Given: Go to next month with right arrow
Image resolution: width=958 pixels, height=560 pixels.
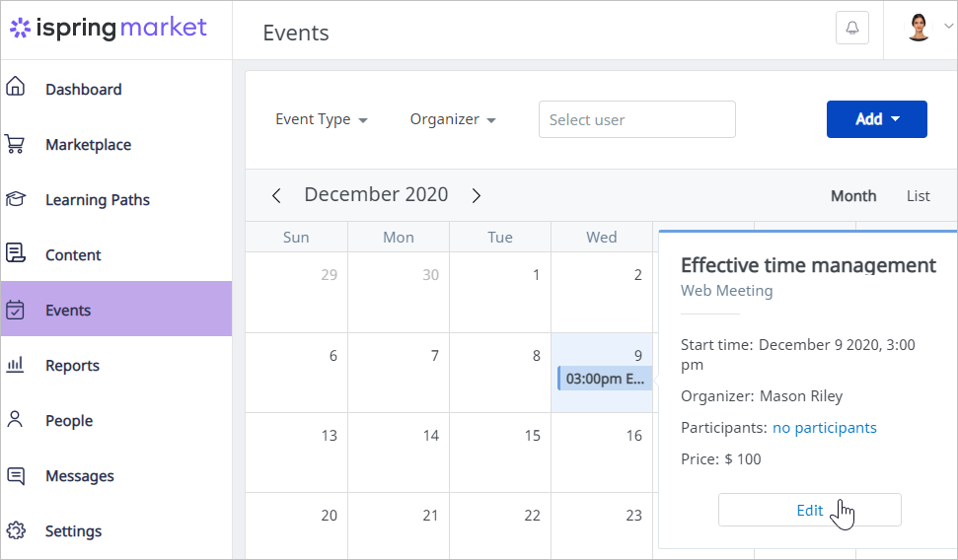Looking at the screenshot, I should [476, 195].
